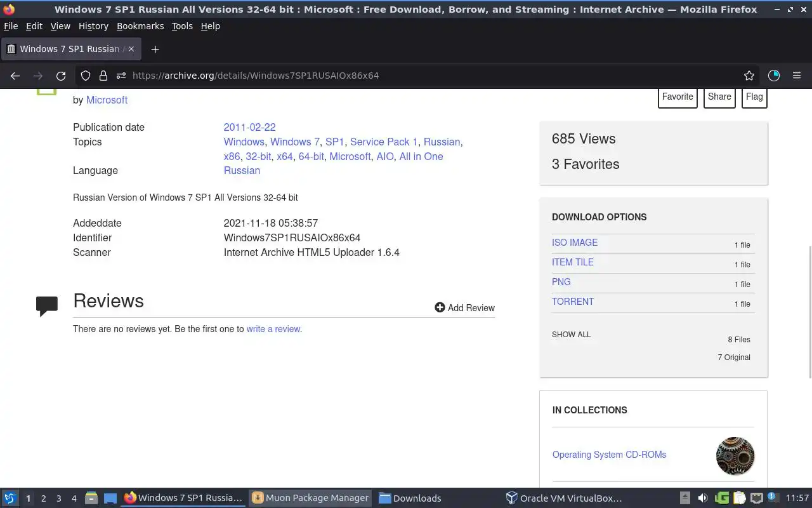Click the Flag button
Viewport: 812px width, 508px height.
point(754,97)
